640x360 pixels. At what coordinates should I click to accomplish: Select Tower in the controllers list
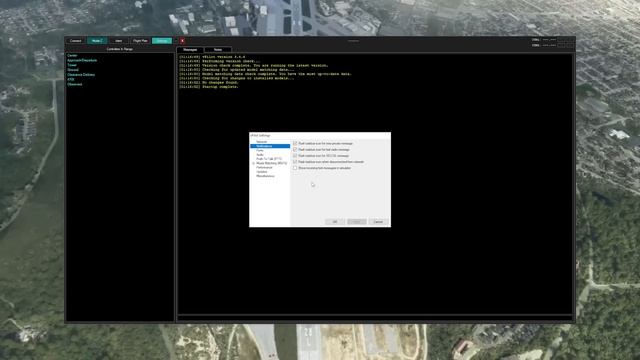point(72,65)
